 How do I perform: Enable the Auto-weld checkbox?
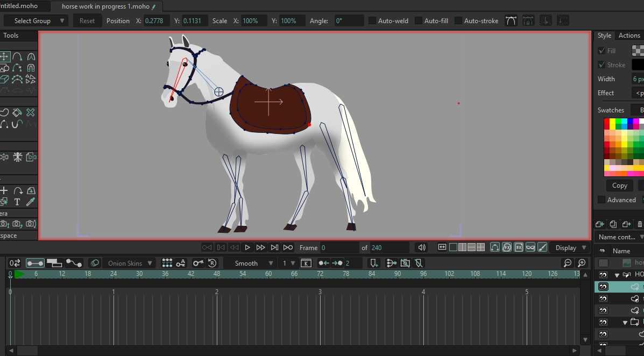pyautogui.click(x=372, y=21)
